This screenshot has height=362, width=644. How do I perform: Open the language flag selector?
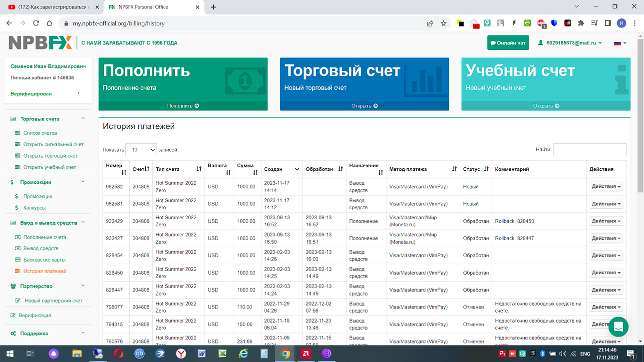click(620, 43)
